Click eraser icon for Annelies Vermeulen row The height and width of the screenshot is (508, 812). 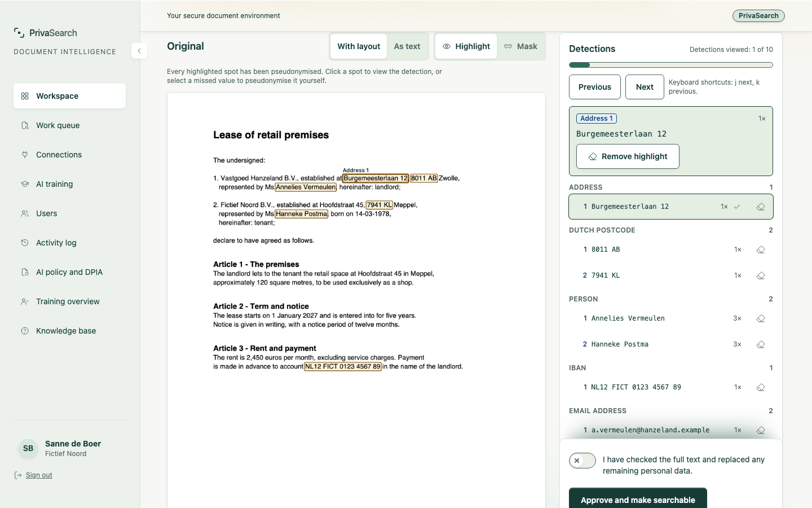pos(761,318)
